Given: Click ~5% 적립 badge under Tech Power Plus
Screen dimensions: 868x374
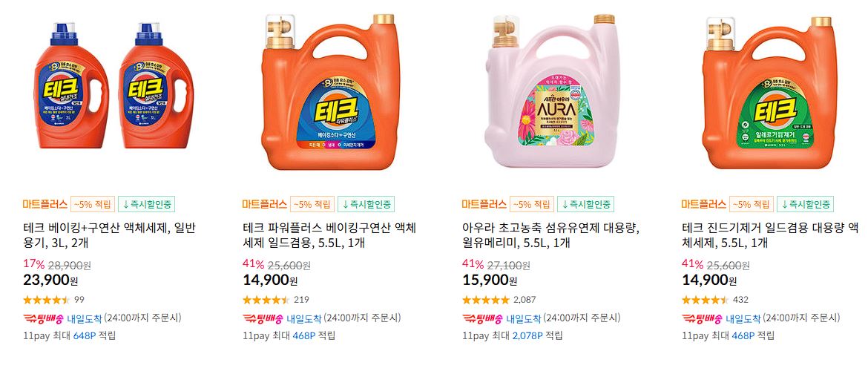Looking at the screenshot, I should pos(312,204).
